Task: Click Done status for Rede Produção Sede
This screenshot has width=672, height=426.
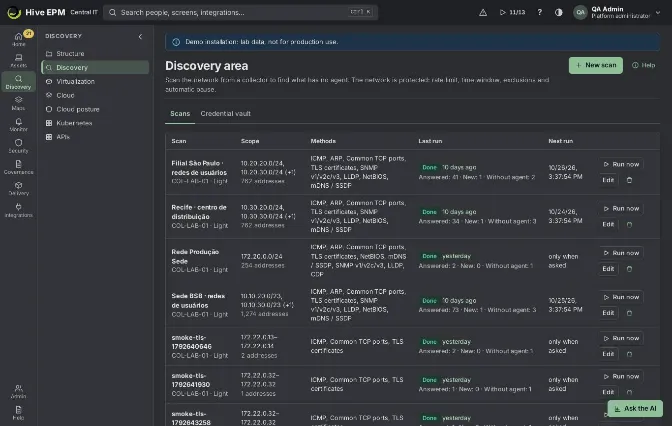Action: click(x=429, y=256)
